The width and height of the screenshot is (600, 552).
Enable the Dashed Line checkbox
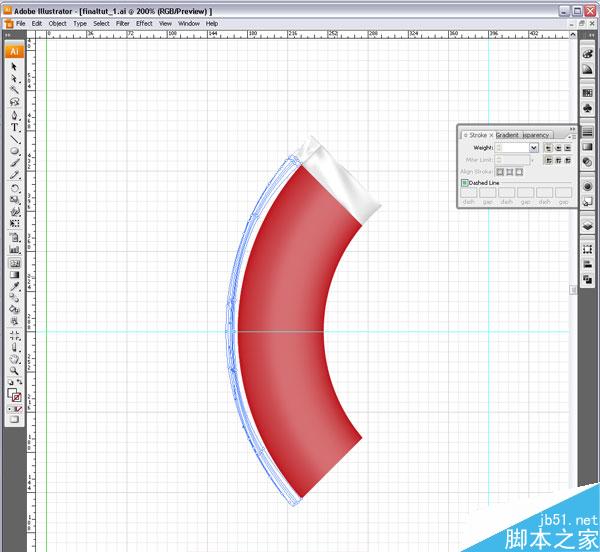[464, 183]
